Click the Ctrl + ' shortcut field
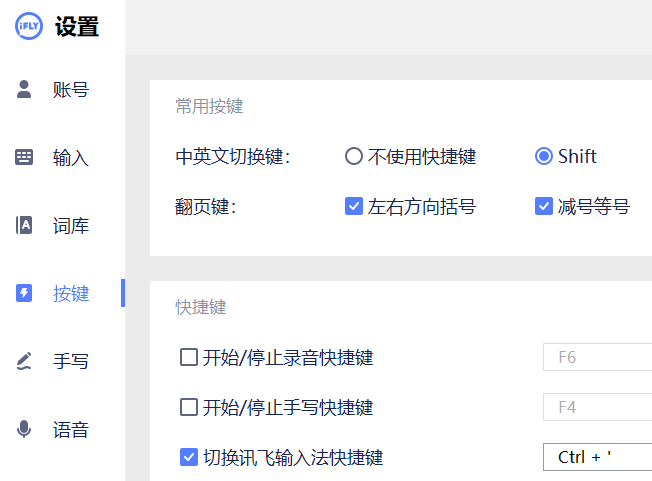The height and width of the screenshot is (481, 652). [597, 457]
